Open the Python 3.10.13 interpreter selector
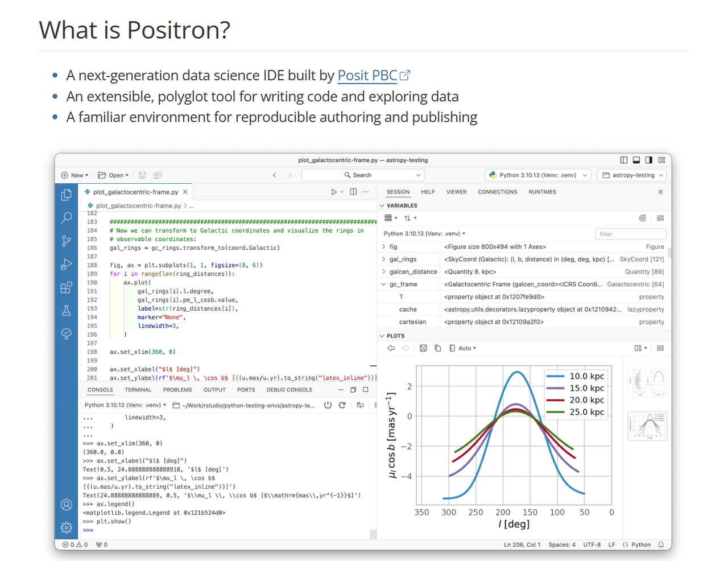Screen dimensions: 728x561 pyautogui.click(x=538, y=175)
